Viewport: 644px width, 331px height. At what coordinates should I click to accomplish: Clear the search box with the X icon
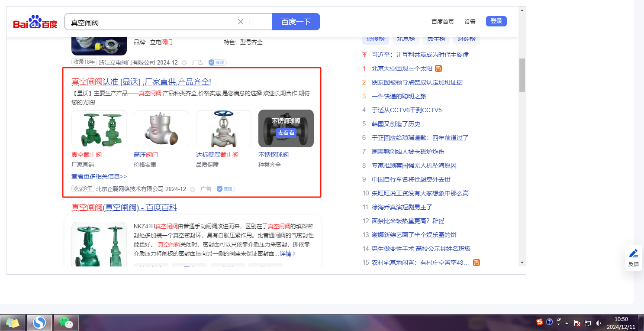241,22
